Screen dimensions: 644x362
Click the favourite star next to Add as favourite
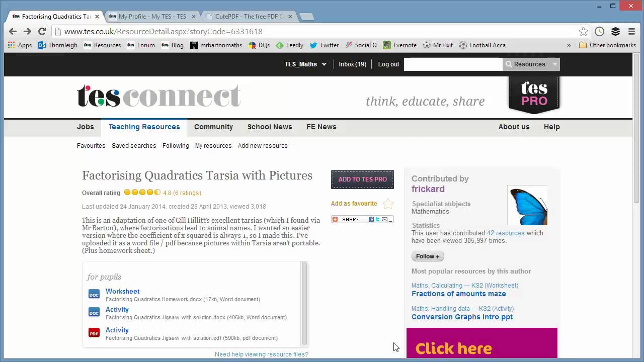(x=388, y=204)
